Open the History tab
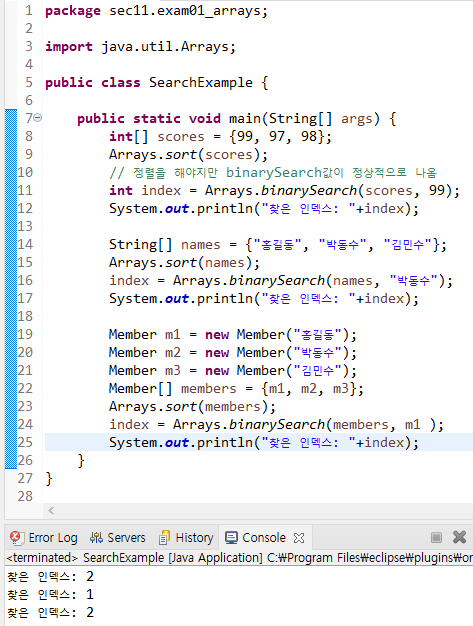The width and height of the screenshot is (473, 626). 186,538
